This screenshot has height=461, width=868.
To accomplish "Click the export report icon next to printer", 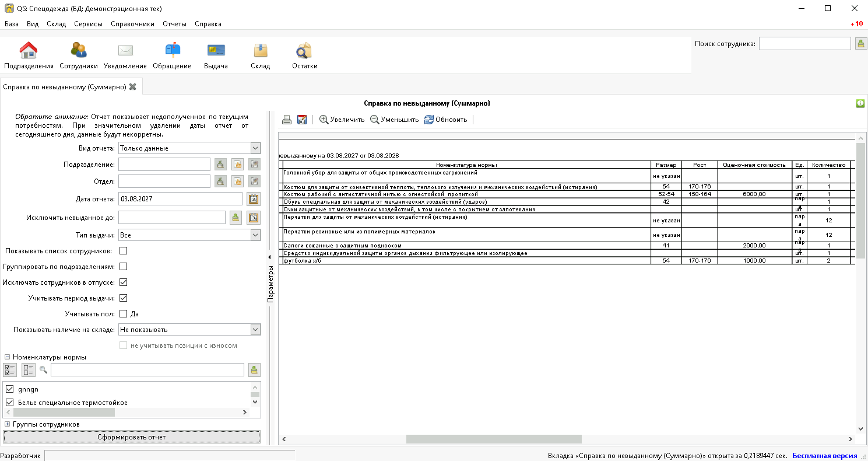I will [302, 120].
